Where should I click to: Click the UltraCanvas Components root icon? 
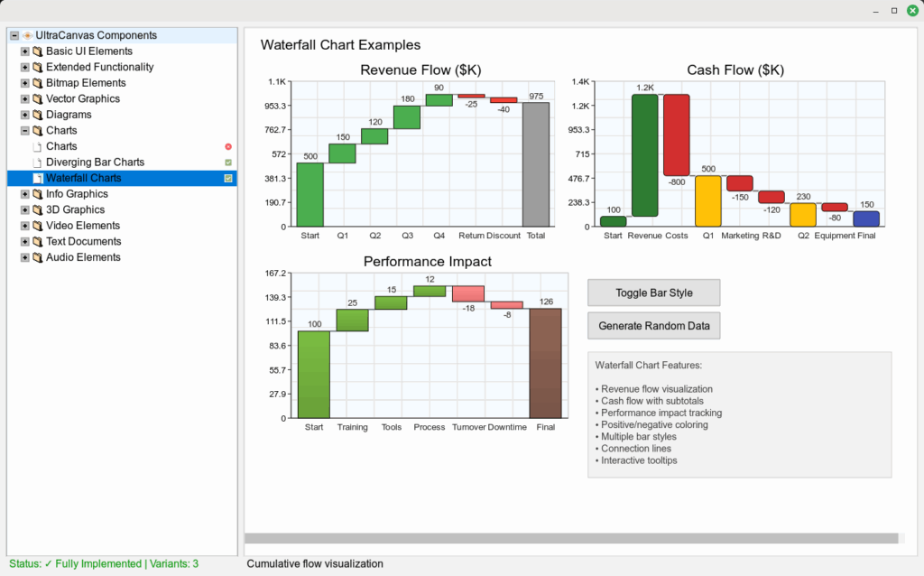point(27,36)
